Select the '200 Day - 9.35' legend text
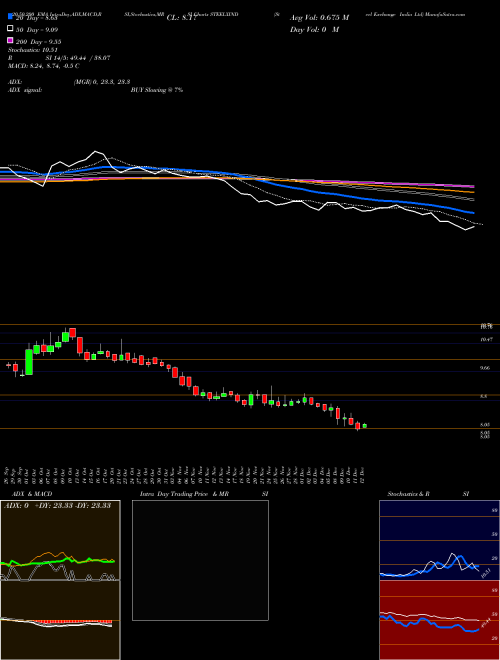500x660 pixels. click(x=39, y=42)
